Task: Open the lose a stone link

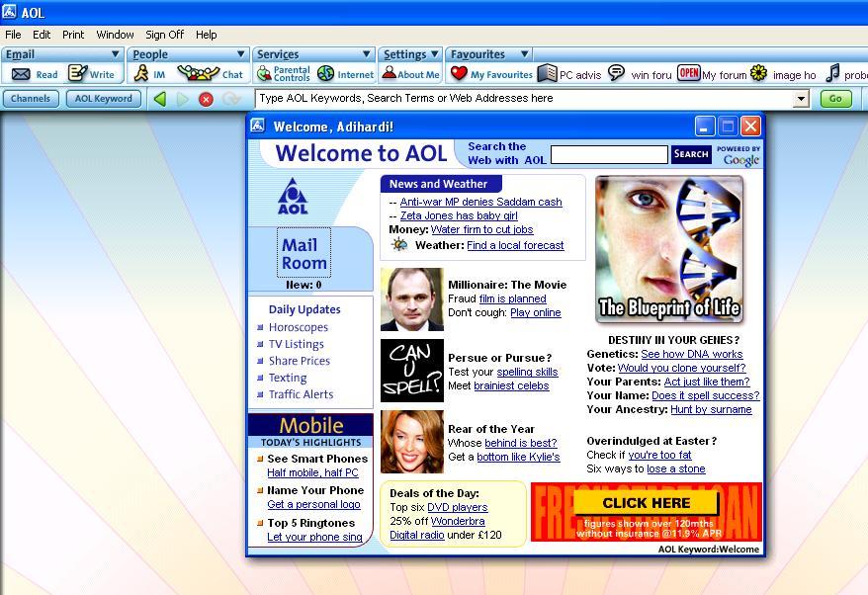Action: [x=676, y=468]
